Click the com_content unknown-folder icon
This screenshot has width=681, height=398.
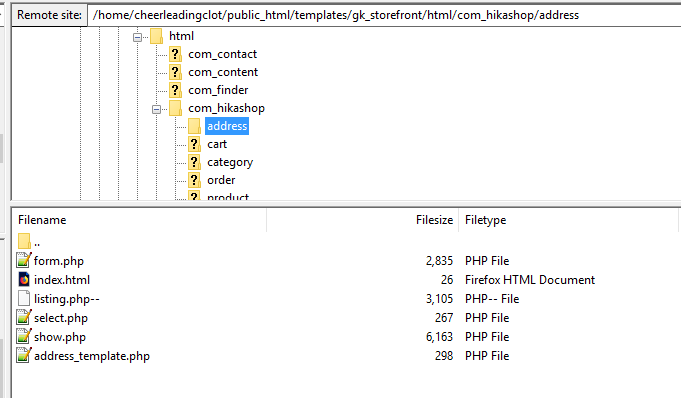175,72
